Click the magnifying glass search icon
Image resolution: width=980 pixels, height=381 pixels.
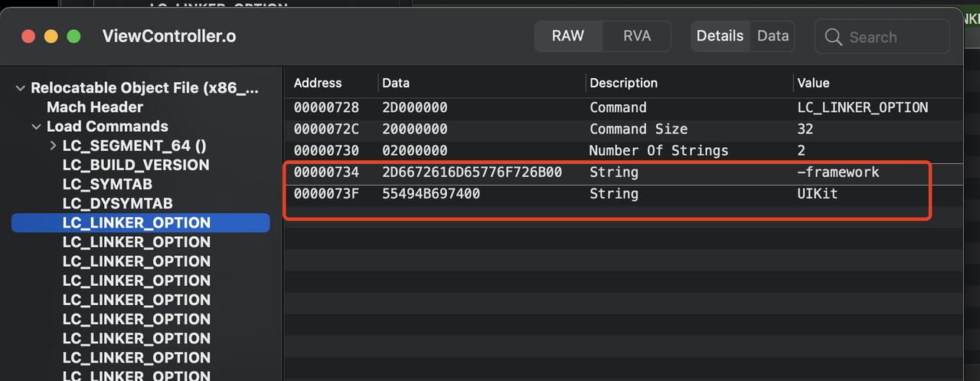(834, 37)
